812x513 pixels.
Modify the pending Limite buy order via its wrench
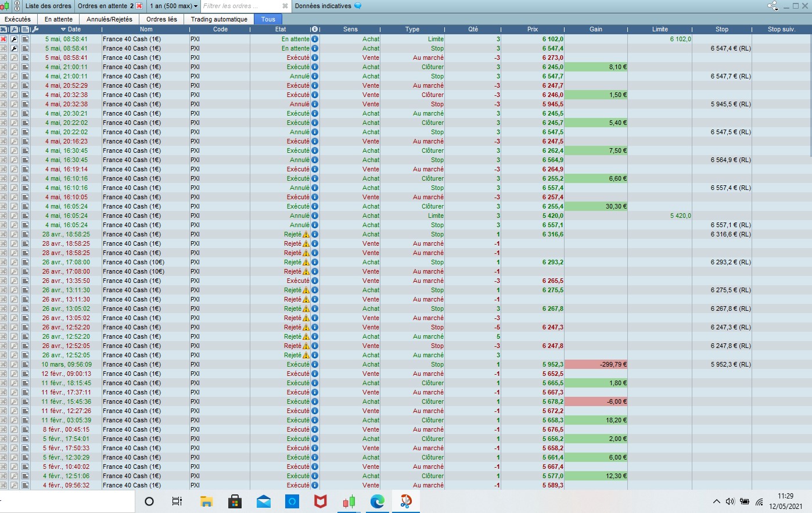tap(14, 39)
